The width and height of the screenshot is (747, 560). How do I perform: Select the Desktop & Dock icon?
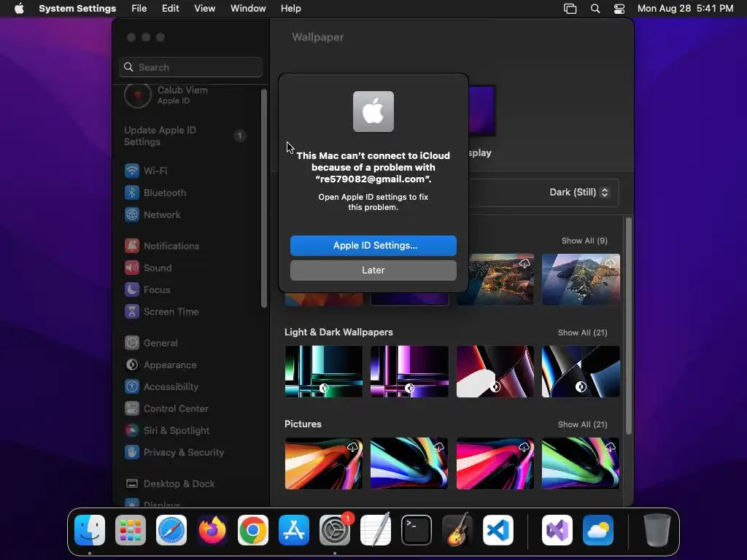132,484
